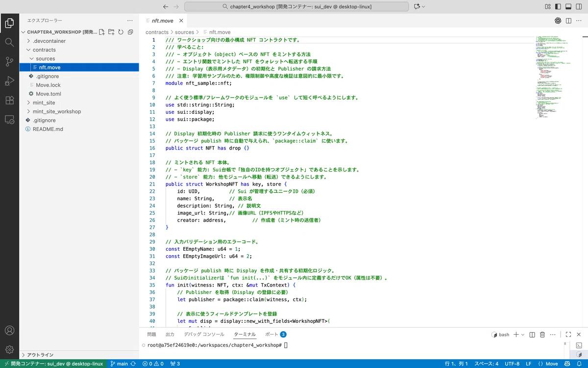Open the Run and Debug view
588x368 pixels.
[9, 81]
